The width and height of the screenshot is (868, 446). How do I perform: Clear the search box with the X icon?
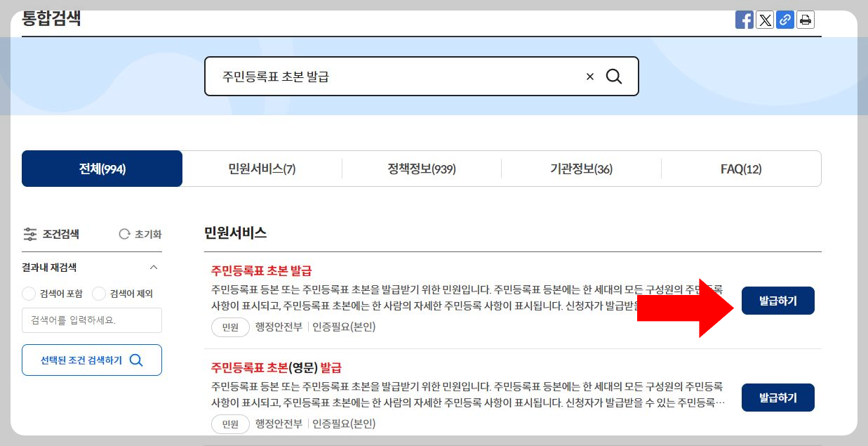tap(589, 76)
